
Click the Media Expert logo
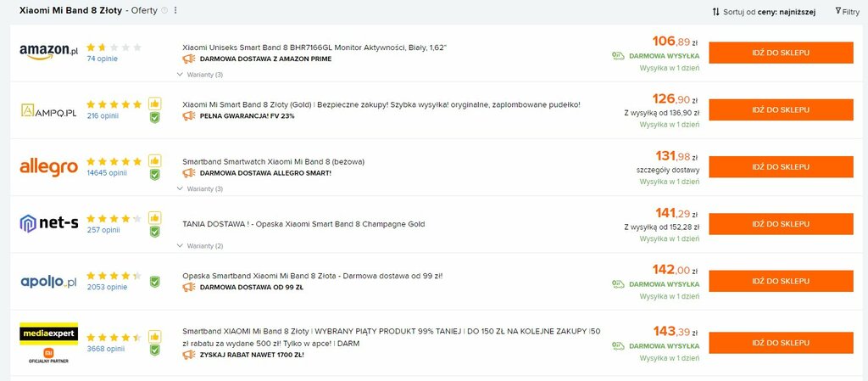[x=48, y=334]
